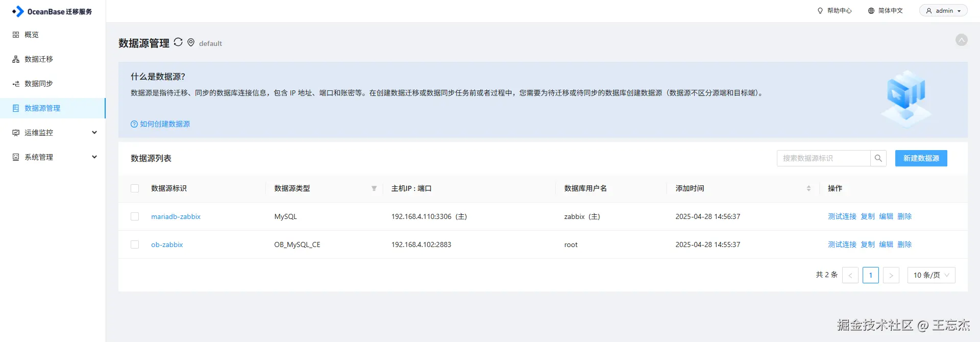This screenshot has width=980, height=342.
Task: Sort by 添加时间 using sorter arrows
Action: tap(808, 188)
